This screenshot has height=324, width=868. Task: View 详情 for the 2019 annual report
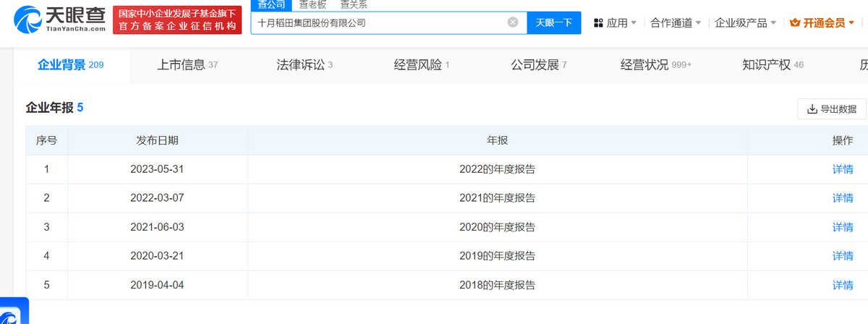click(843, 256)
